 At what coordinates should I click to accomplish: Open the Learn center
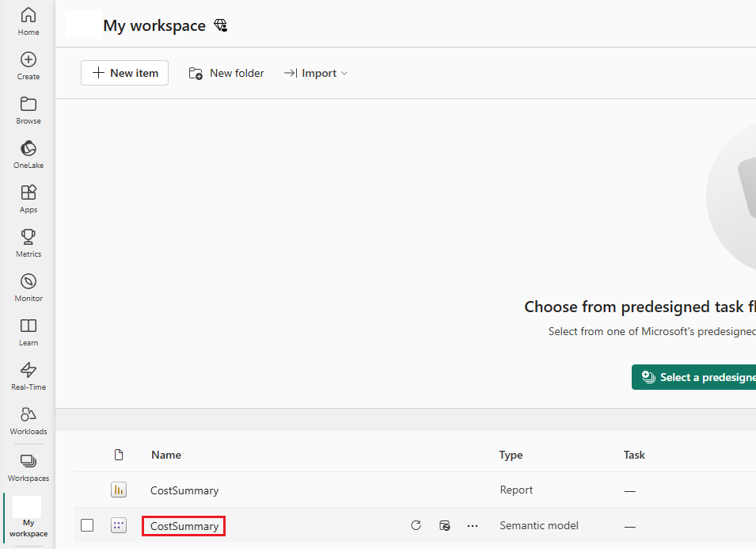pos(28,333)
